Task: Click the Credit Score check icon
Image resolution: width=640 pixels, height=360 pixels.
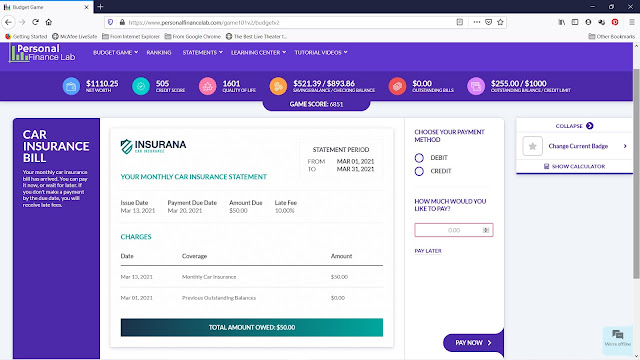Action: pyautogui.click(x=141, y=87)
